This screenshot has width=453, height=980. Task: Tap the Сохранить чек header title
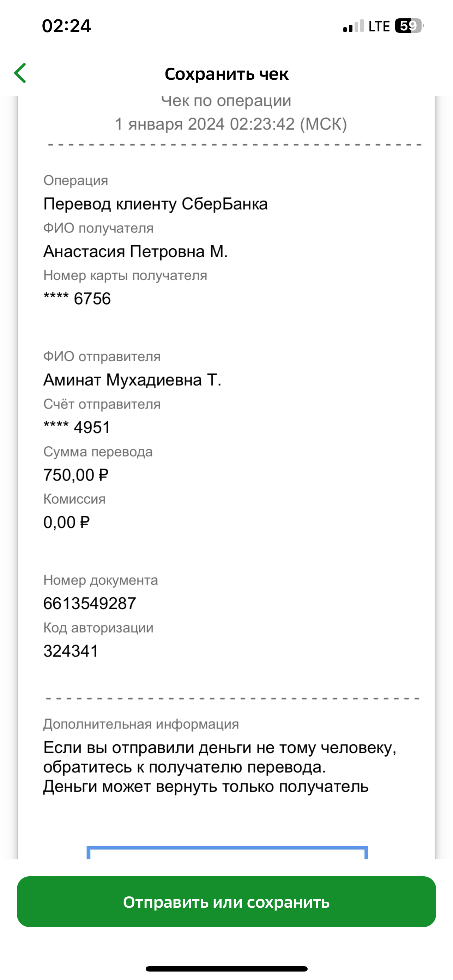tap(227, 74)
